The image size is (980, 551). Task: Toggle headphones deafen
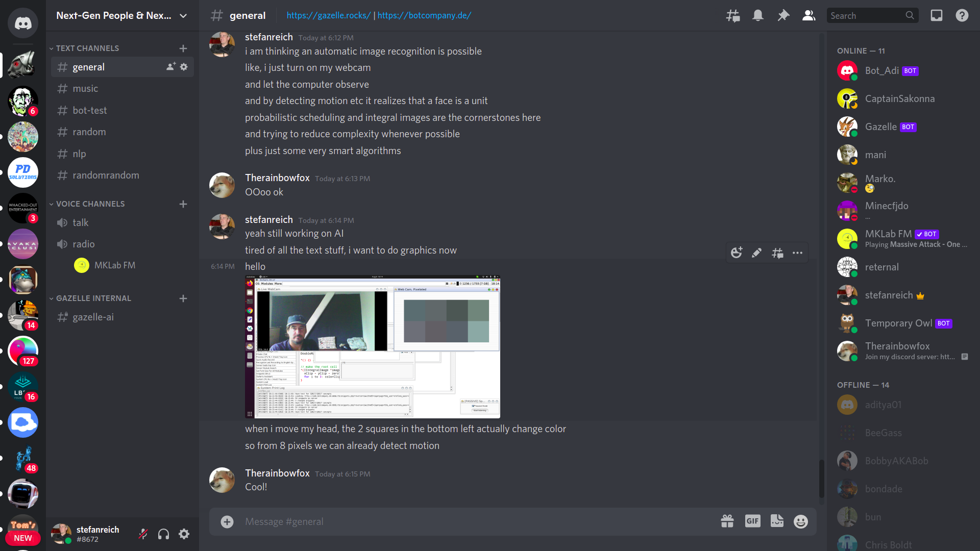[163, 534]
